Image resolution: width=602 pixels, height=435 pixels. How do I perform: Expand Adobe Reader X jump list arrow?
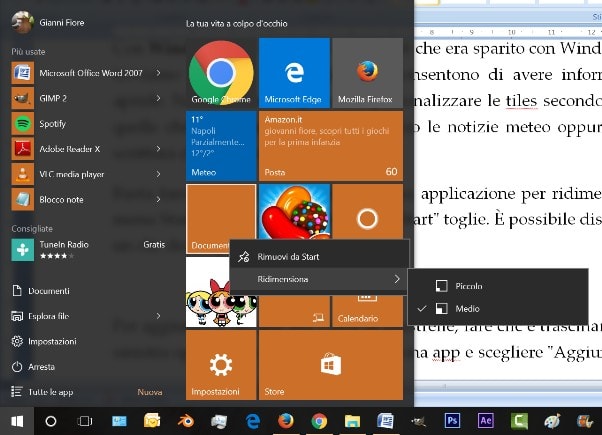tap(158, 149)
